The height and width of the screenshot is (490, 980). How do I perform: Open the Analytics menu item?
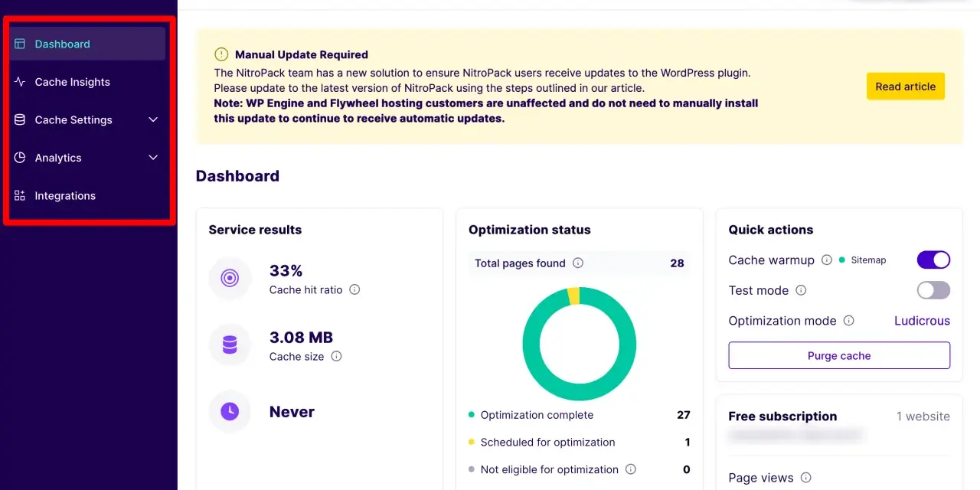click(87, 158)
